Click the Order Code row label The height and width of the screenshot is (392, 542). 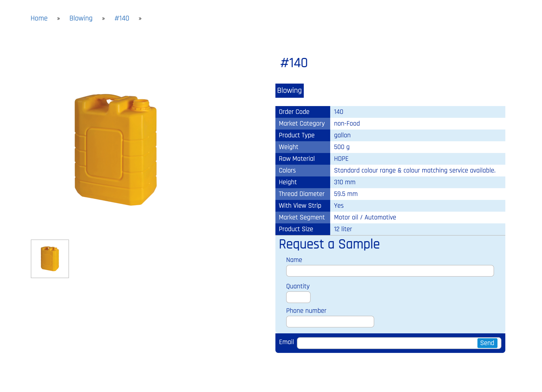[294, 112]
